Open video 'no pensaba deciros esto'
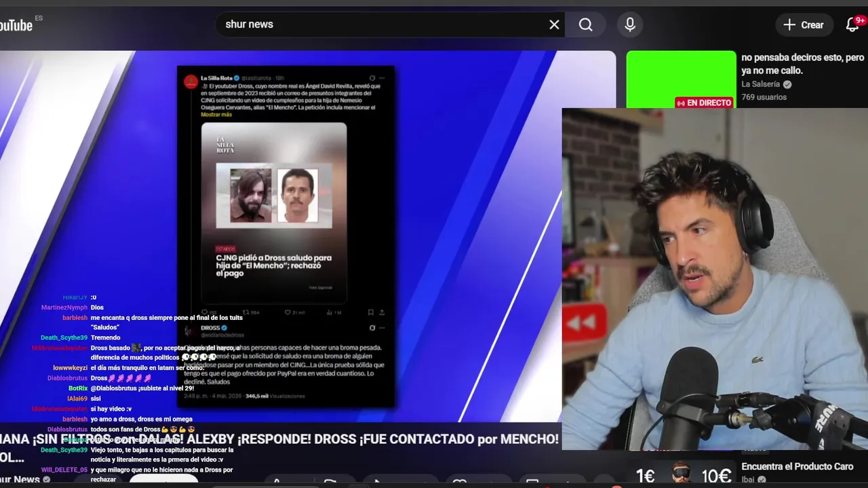This screenshot has height=488, width=868. [x=803, y=64]
